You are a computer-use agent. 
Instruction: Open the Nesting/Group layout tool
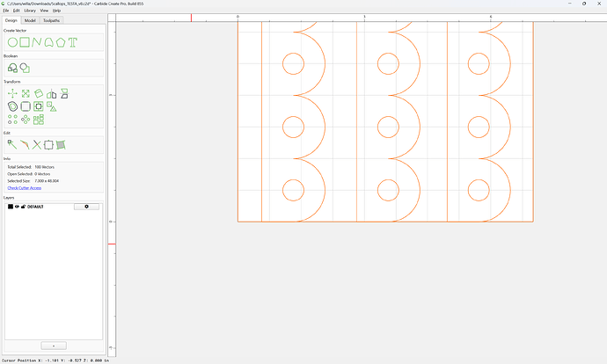(39, 120)
